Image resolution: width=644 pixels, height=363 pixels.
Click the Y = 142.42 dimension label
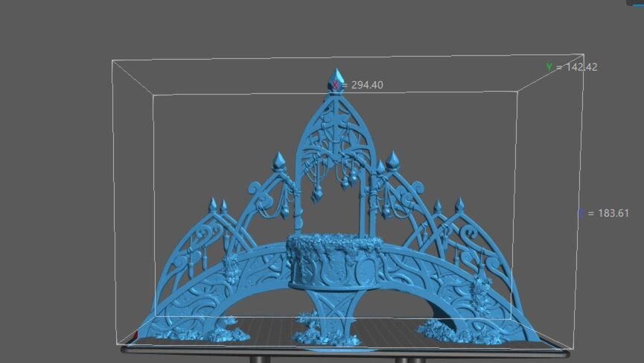point(572,67)
